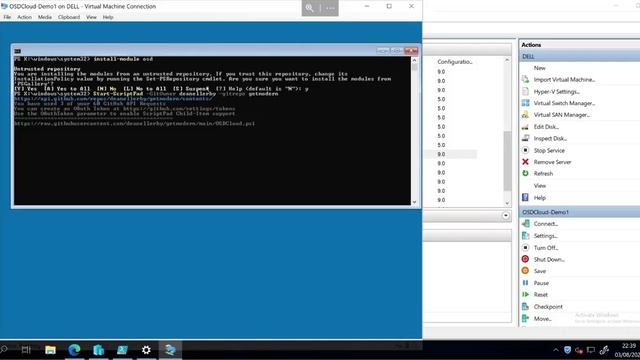Open Help menu in VM Connection
Screen dimensions: 640x360
(108, 17)
